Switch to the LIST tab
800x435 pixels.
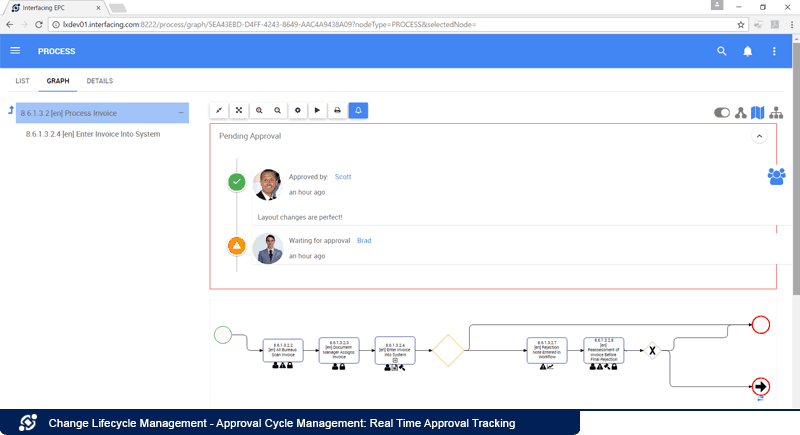(x=23, y=80)
